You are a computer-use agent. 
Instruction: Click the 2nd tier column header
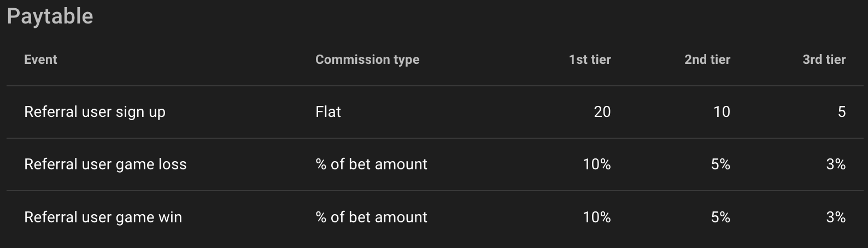pyautogui.click(x=707, y=60)
